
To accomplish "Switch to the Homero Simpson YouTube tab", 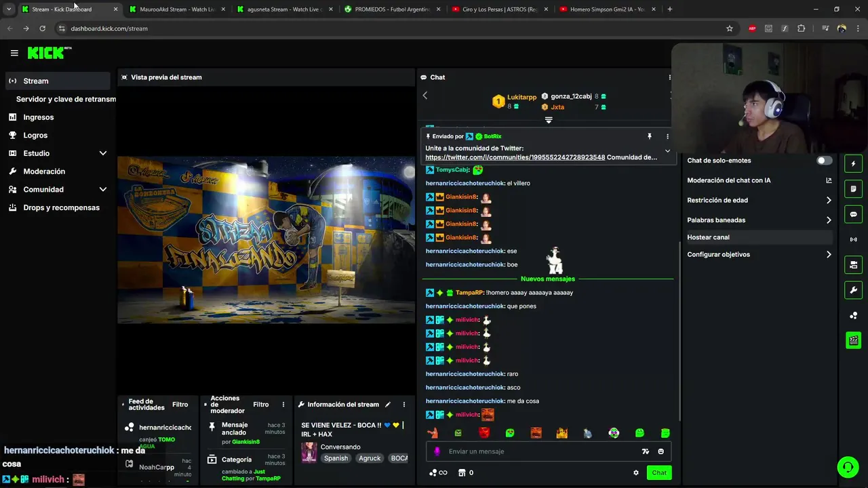I will pyautogui.click(x=606, y=9).
